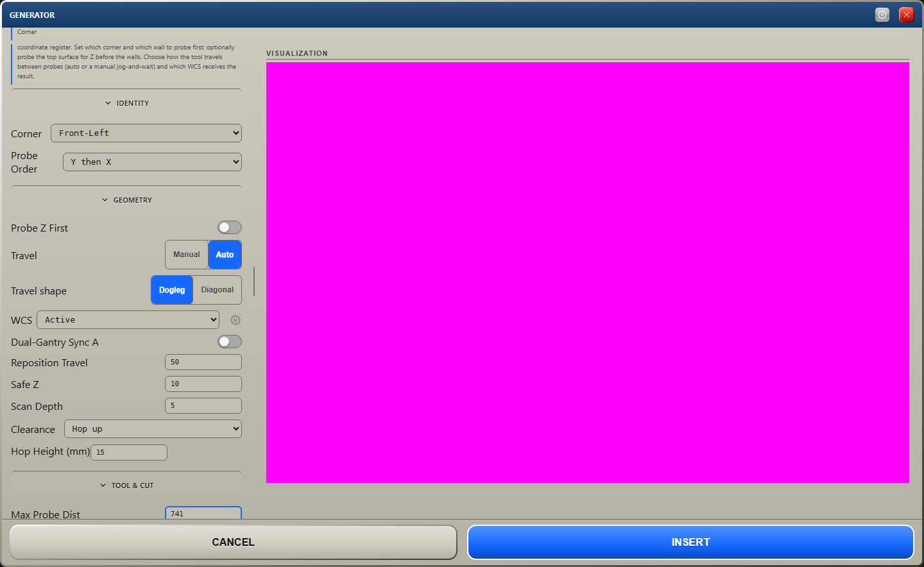Screen dimensions: 924x567
Task: Toggle the Probe Z First switch
Action: pos(229,228)
